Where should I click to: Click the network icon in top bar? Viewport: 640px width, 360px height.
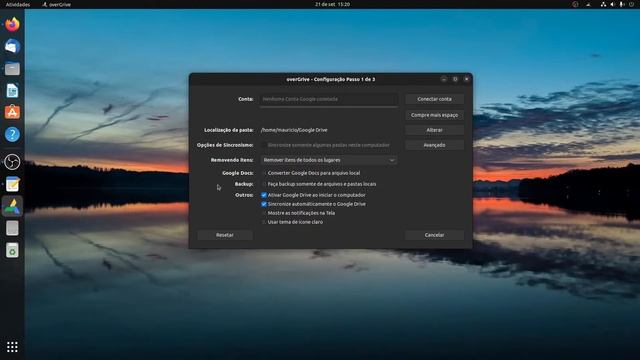pyautogui.click(x=603, y=4)
